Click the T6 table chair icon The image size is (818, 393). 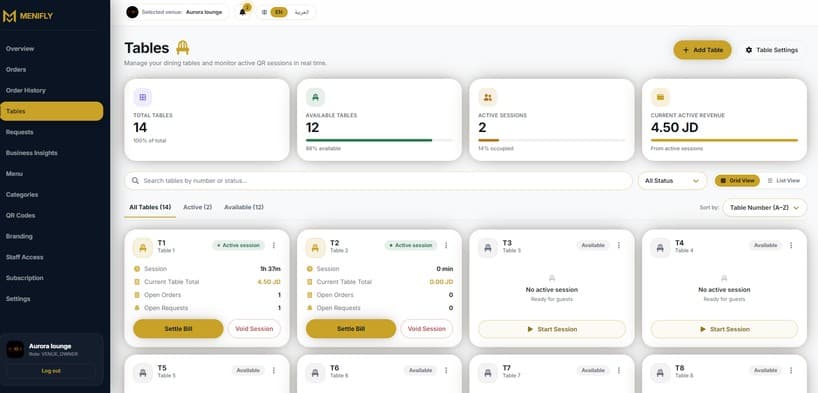315,373
